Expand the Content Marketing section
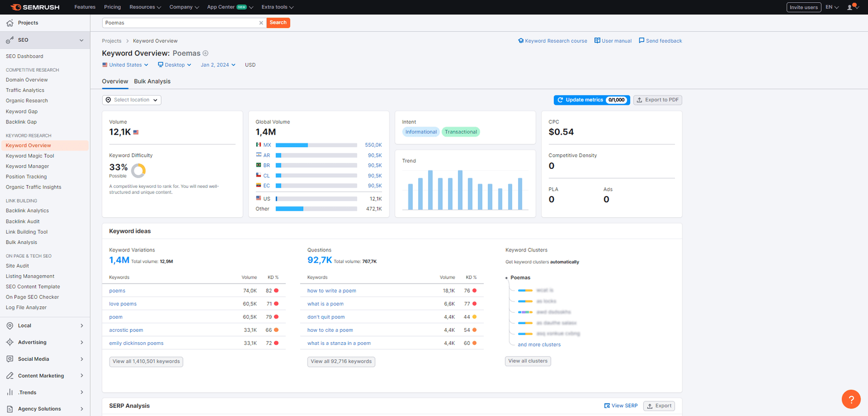The width and height of the screenshot is (868, 416). click(82, 376)
